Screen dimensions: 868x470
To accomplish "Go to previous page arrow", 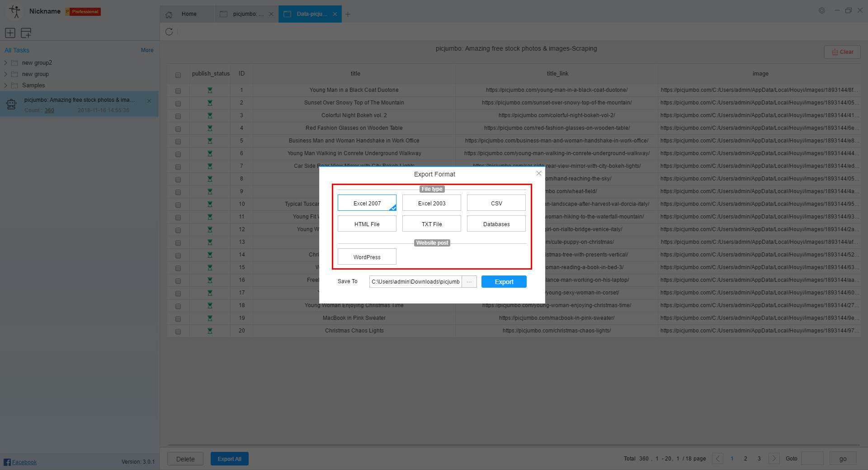I will pos(717,459).
